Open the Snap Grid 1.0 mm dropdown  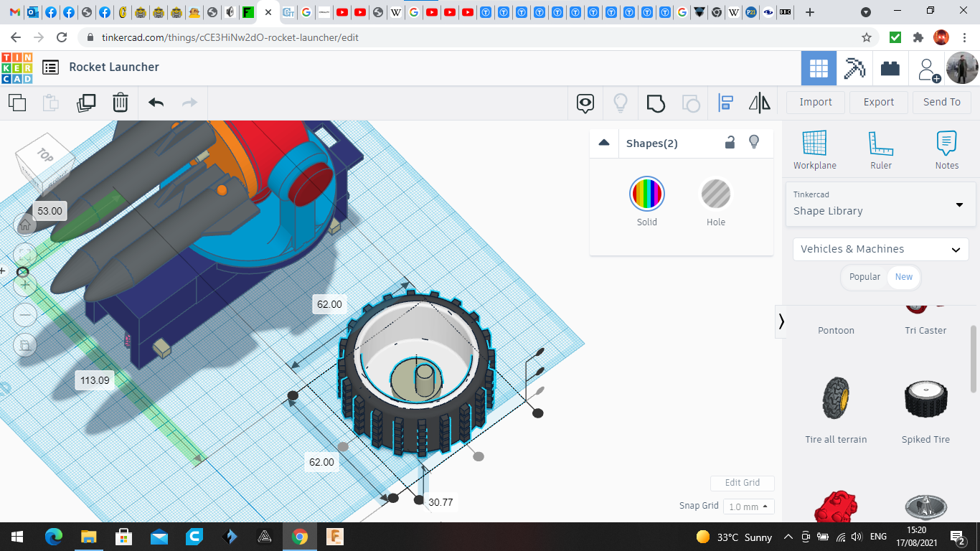(748, 507)
